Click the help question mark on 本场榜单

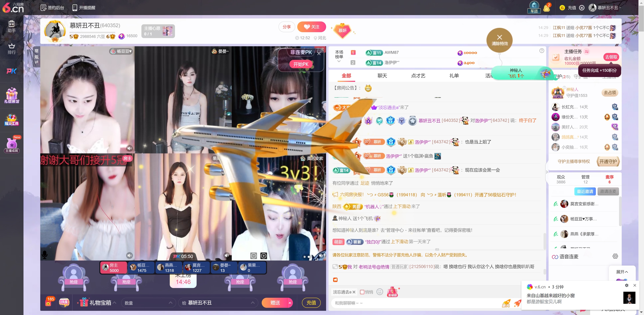(542, 51)
